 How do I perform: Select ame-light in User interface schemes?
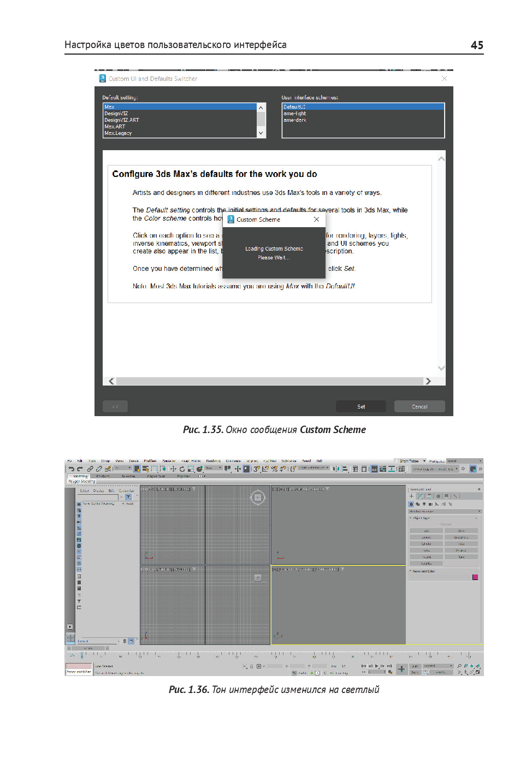(x=295, y=114)
